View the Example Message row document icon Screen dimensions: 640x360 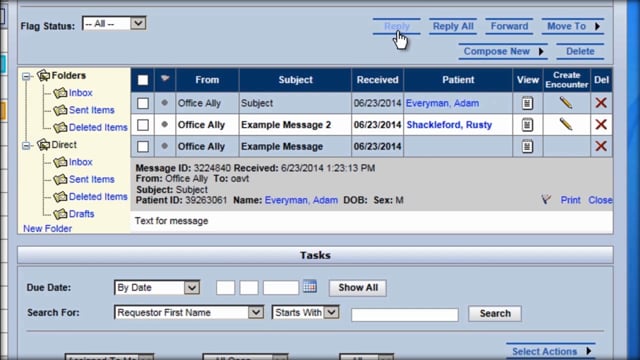click(527, 147)
